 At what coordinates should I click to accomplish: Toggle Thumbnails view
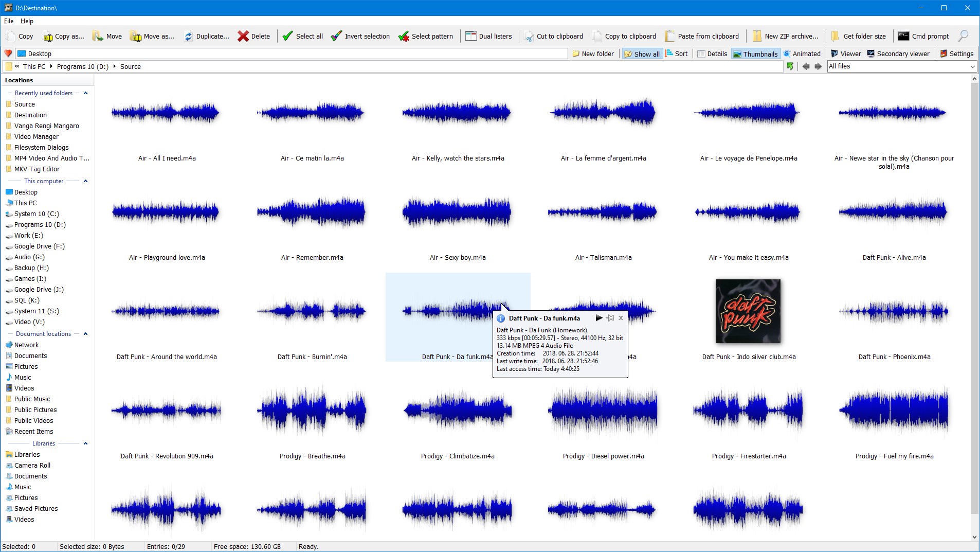(755, 54)
